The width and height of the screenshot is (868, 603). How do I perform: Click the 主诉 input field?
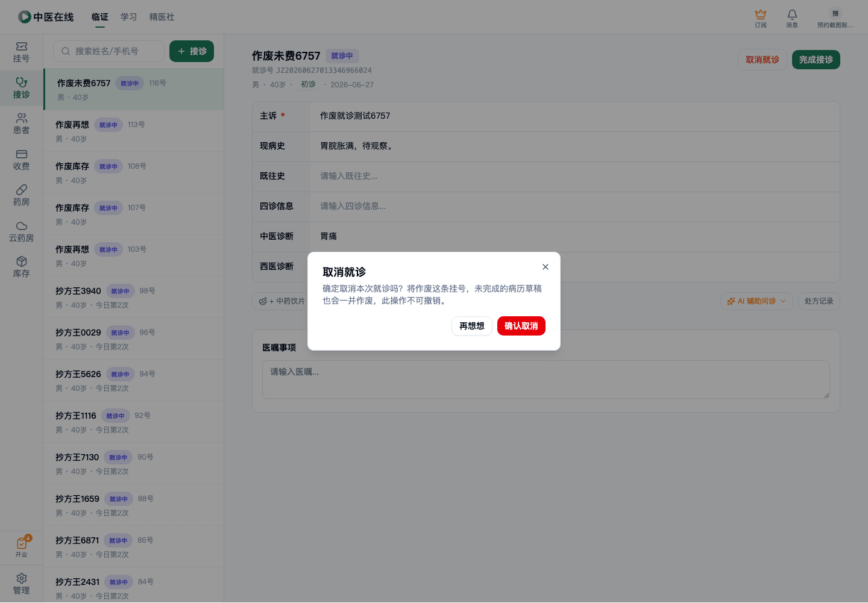point(575,116)
